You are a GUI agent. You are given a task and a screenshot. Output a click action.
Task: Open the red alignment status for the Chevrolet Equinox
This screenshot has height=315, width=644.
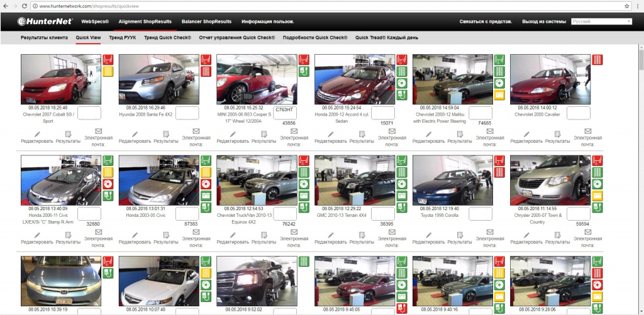[304, 160]
